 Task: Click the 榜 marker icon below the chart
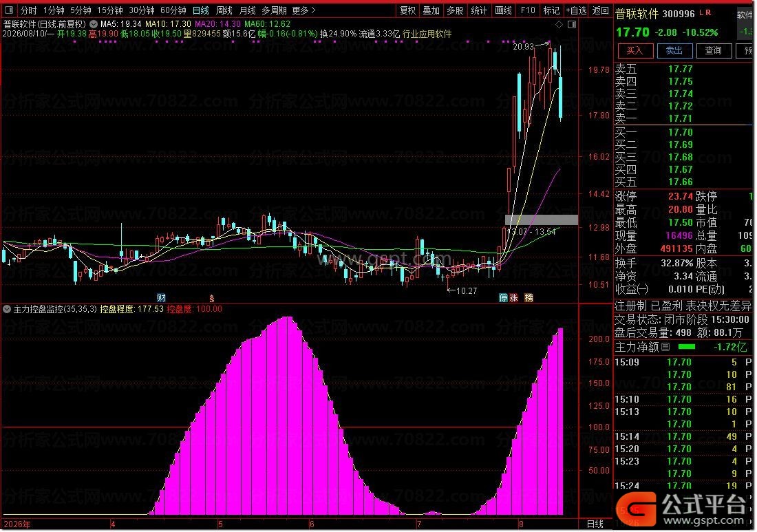[529, 298]
